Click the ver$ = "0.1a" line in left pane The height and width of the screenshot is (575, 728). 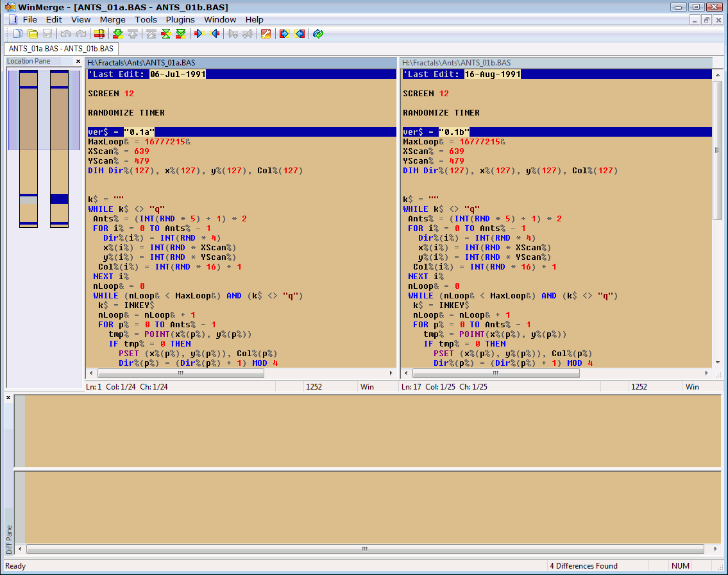[122, 132]
